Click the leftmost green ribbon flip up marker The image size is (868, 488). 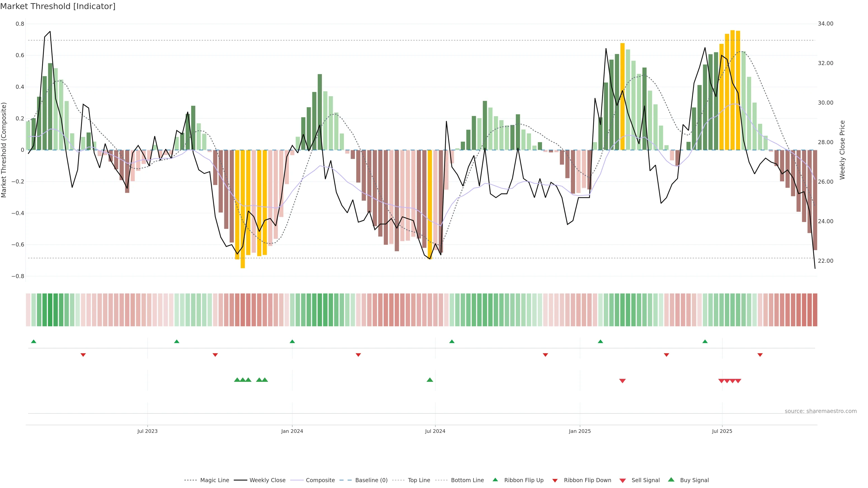[33, 342]
